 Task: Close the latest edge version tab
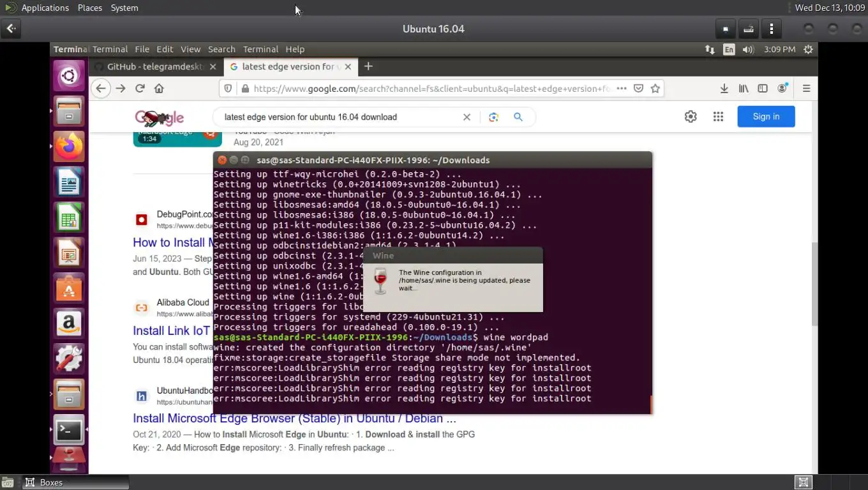coord(348,66)
